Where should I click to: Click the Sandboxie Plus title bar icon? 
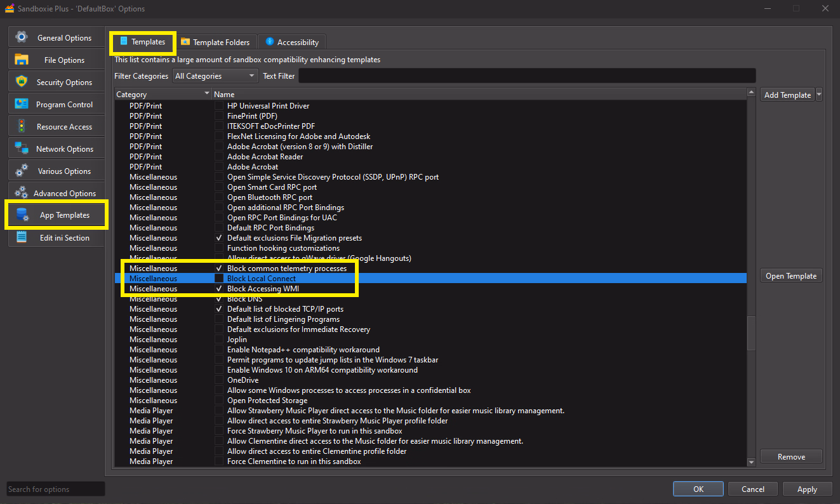pyautogui.click(x=10, y=9)
